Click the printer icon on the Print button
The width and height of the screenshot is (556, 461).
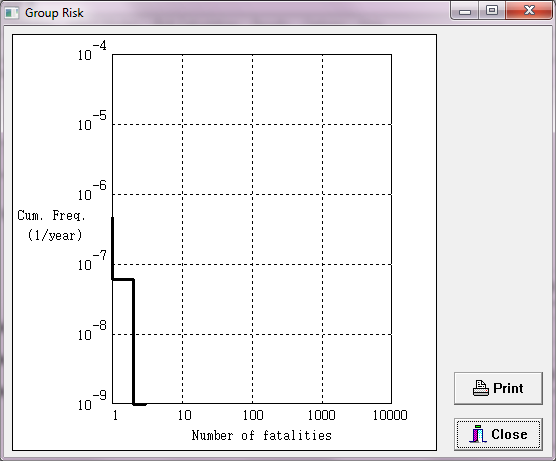480,388
